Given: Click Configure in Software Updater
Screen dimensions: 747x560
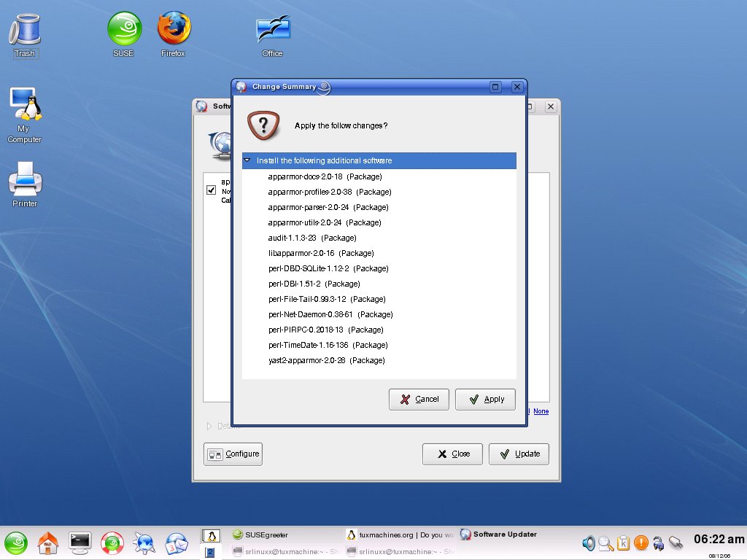Looking at the screenshot, I should (233, 454).
